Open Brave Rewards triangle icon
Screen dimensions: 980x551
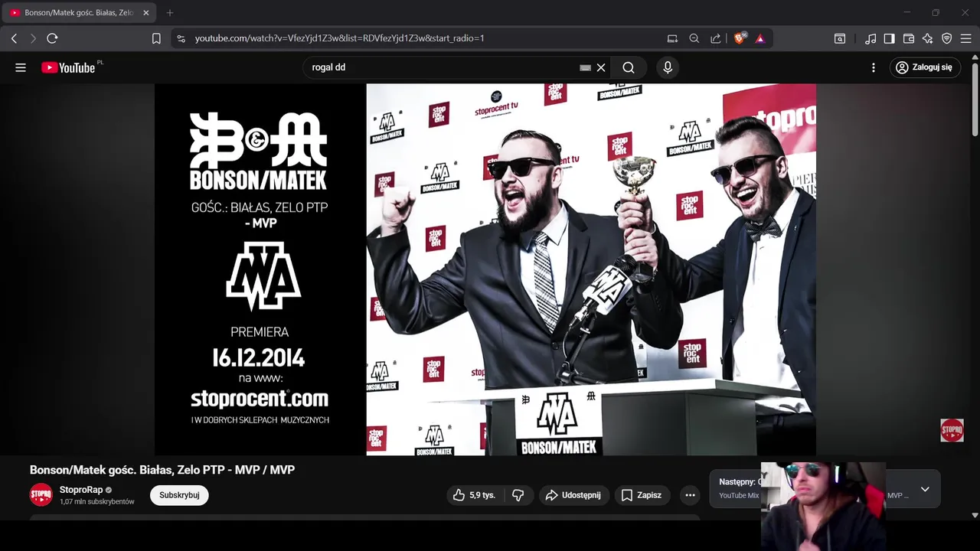point(760,38)
